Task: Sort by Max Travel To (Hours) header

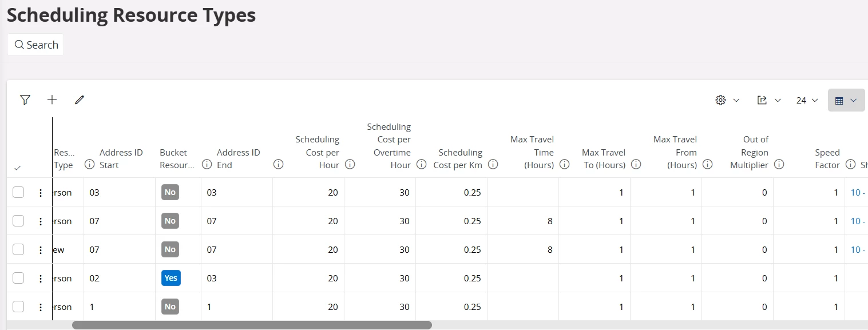Action: pos(603,158)
